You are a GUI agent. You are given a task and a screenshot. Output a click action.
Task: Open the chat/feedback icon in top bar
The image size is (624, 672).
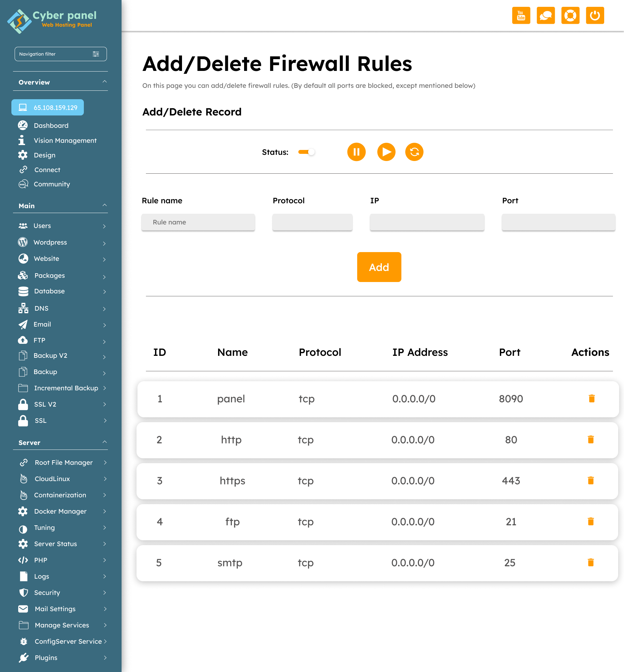(x=546, y=15)
